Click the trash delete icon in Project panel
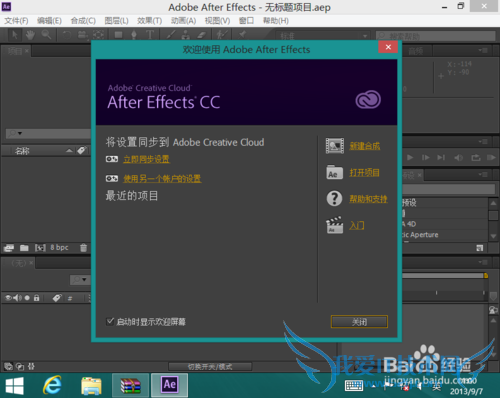The image size is (500, 398). click(x=84, y=248)
